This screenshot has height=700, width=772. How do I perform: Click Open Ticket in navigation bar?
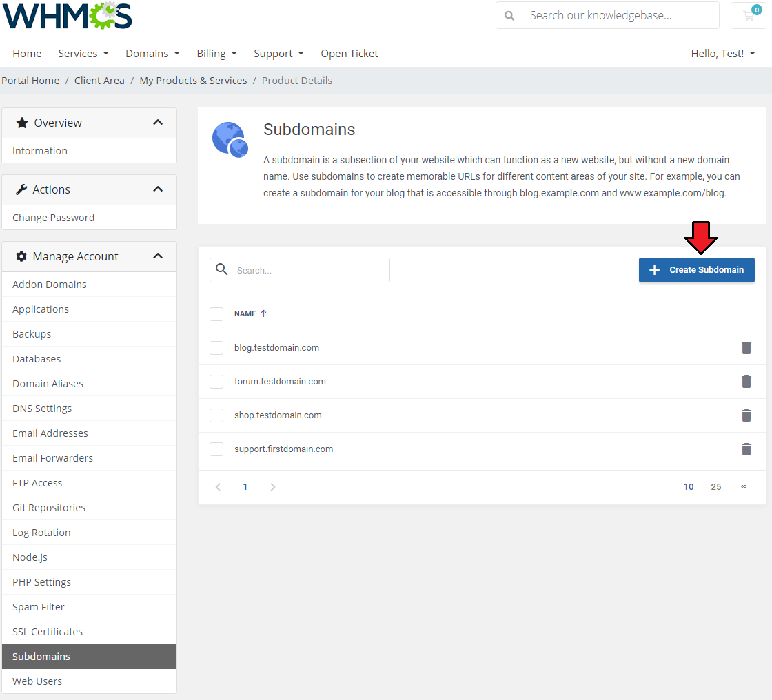(349, 54)
